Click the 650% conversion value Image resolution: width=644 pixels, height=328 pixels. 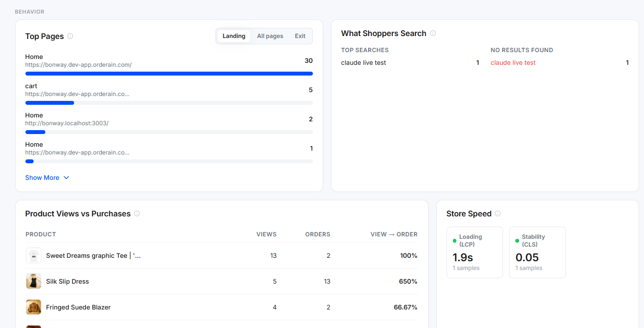click(409, 282)
